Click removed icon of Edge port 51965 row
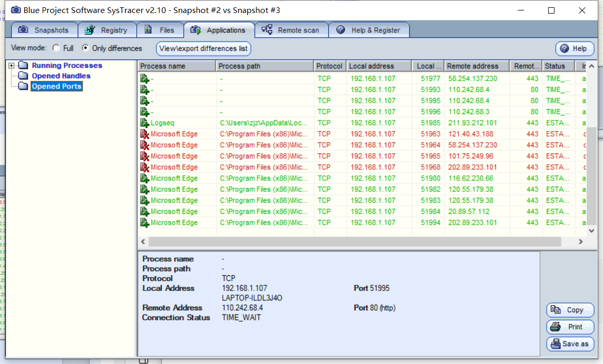 click(145, 156)
